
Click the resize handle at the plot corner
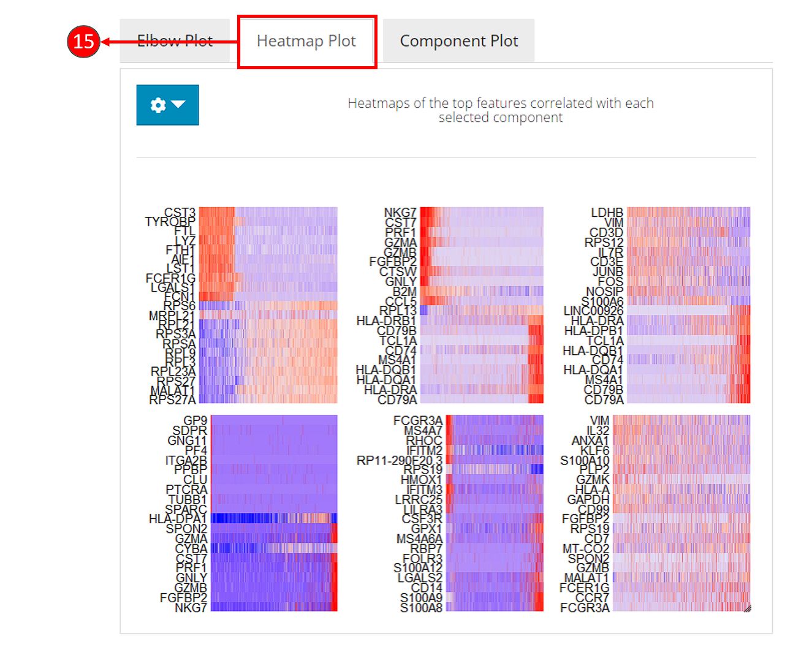pyautogui.click(x=747, y=608)
